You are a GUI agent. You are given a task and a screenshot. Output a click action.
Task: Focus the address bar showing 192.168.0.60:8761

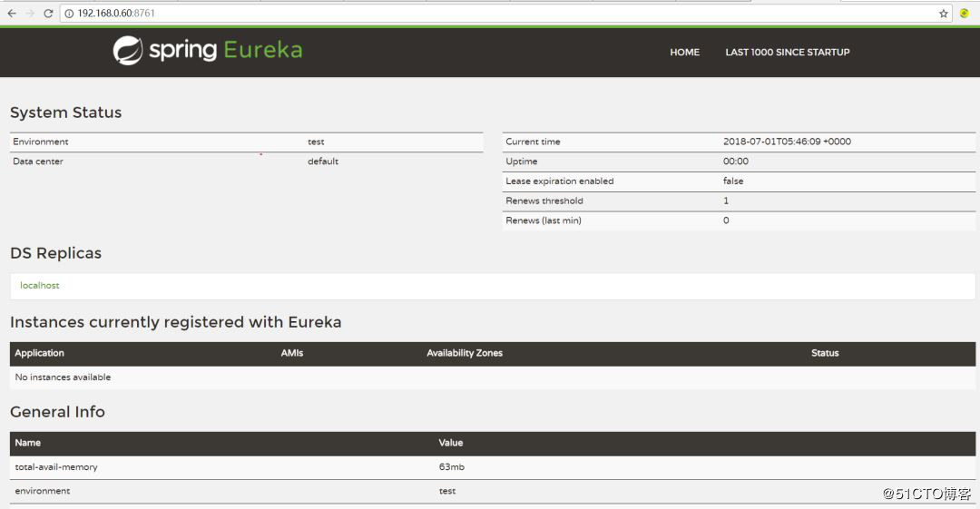coord(505,13)
